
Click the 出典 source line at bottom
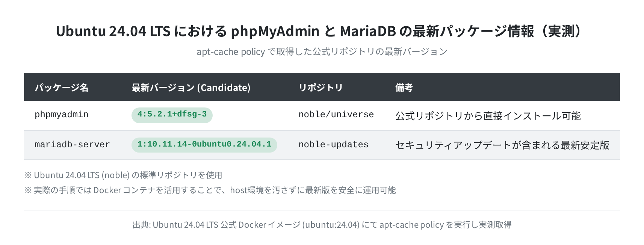pos(322,225)
